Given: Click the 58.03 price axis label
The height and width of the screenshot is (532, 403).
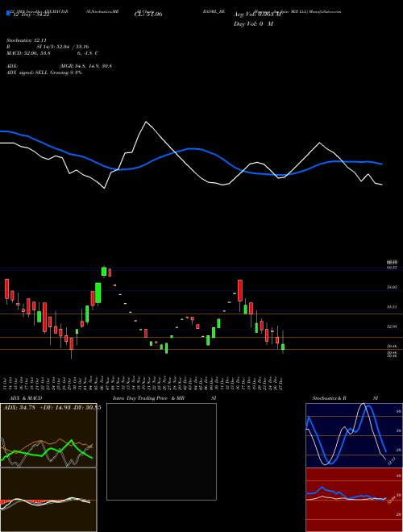Looking at the screenshot, I should (392, 288).
